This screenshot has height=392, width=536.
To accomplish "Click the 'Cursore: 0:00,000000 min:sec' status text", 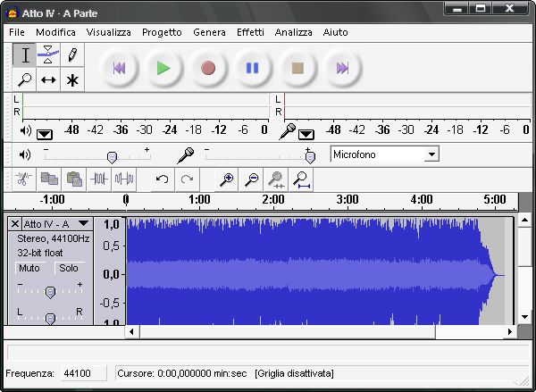I will click(x=182, y=373).
